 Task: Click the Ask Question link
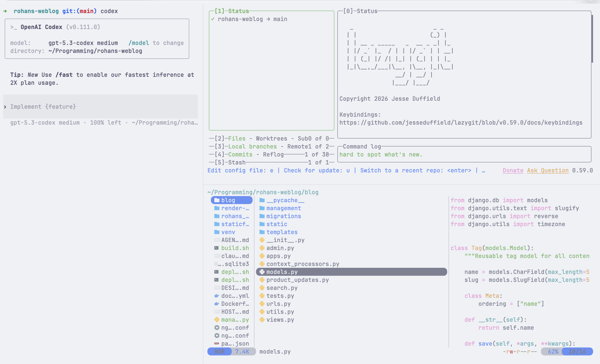(x=548, y=171)
